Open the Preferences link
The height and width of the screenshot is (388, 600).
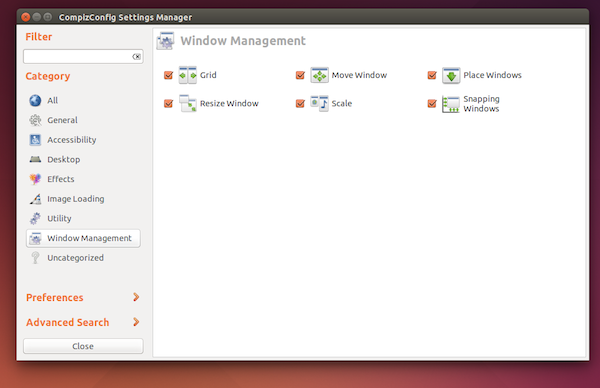click(x=55, y=297)
